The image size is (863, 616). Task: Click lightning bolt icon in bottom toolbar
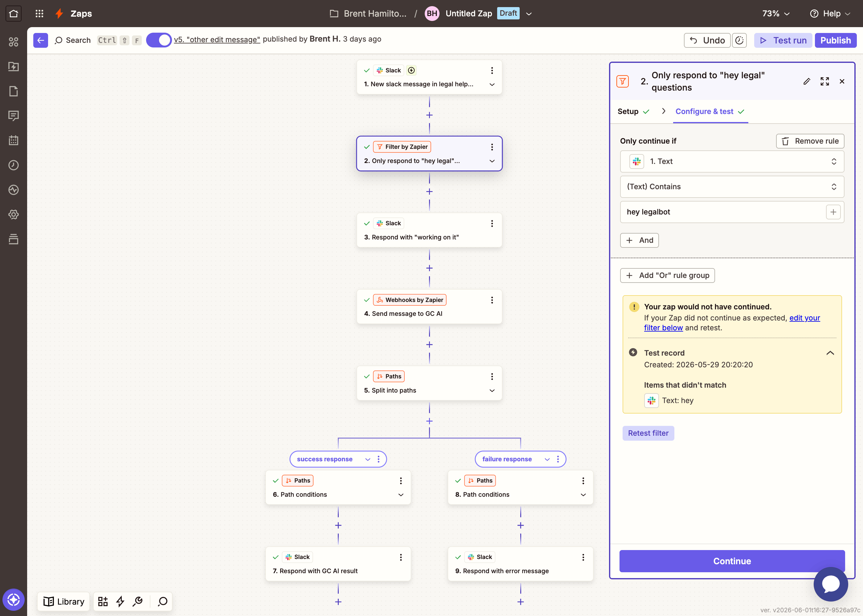point(120,601)
